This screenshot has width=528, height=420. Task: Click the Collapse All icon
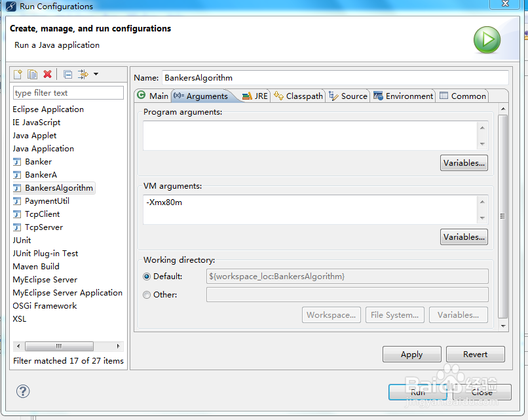[x=67, y=74]
